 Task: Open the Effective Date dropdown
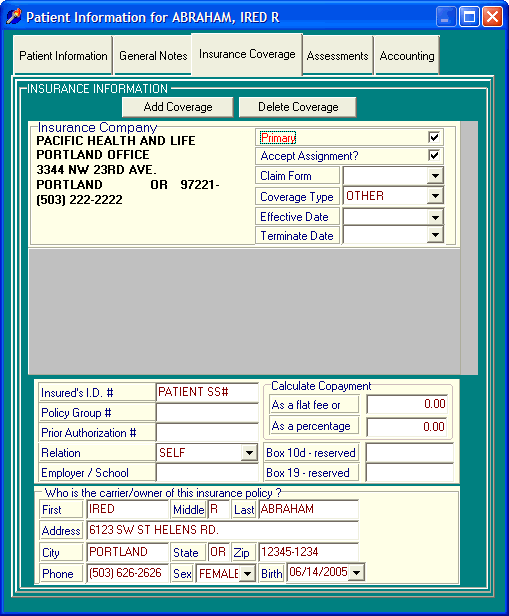[x=435, y=217]
